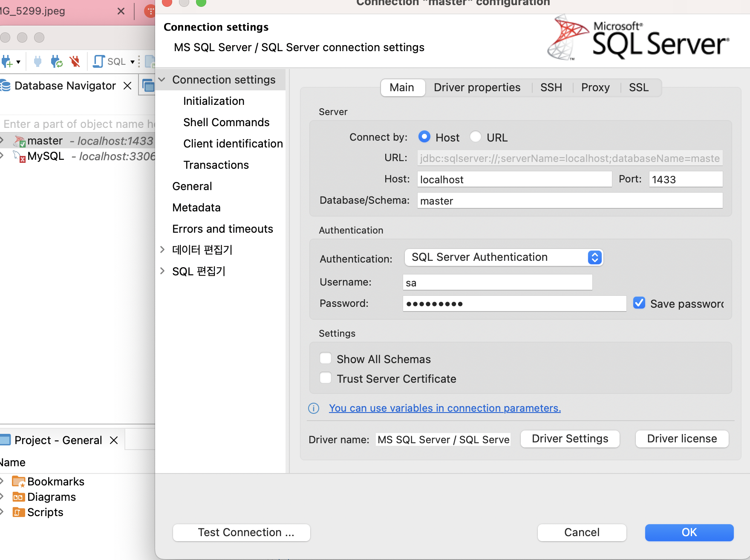Click the Port field showing 1433
The height and width of the screenshot is (560, 750).
686,179
